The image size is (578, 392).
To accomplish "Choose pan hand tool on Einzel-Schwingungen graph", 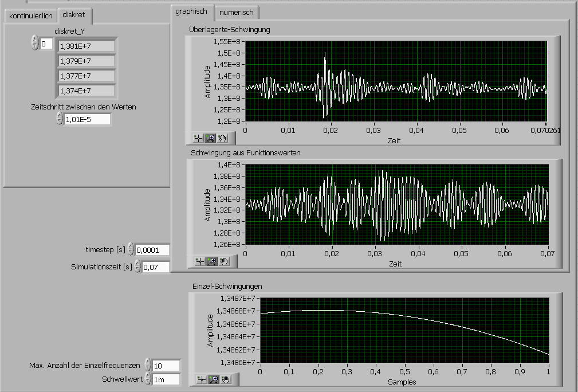I will [x=226, y=379].
